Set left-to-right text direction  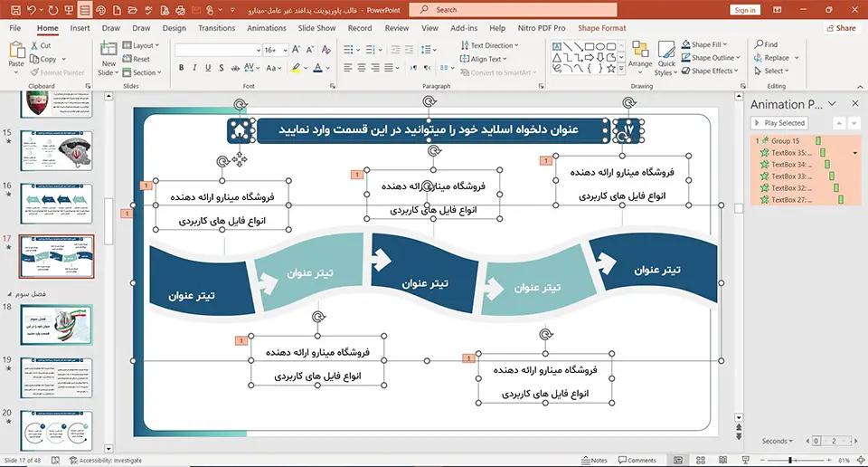(x=413, y=68)
